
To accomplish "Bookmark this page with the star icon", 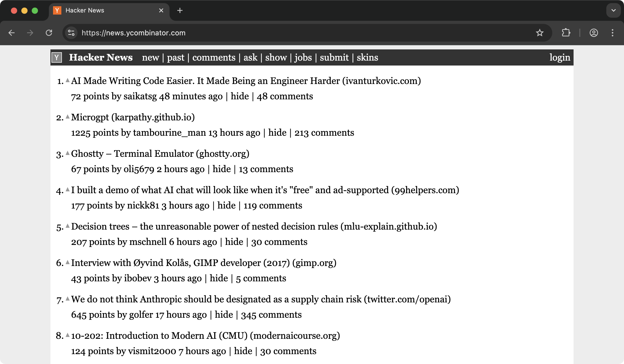I will click(539, 33).
